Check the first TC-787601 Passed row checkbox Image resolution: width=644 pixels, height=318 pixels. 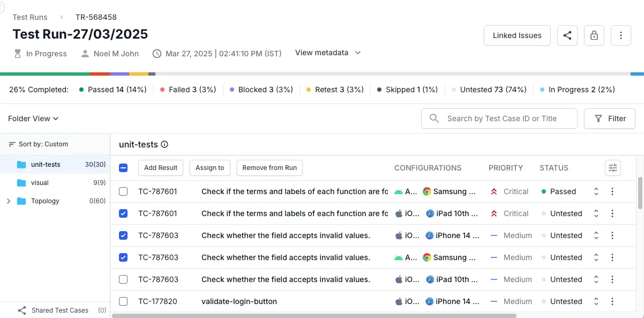tap(123, 191)
